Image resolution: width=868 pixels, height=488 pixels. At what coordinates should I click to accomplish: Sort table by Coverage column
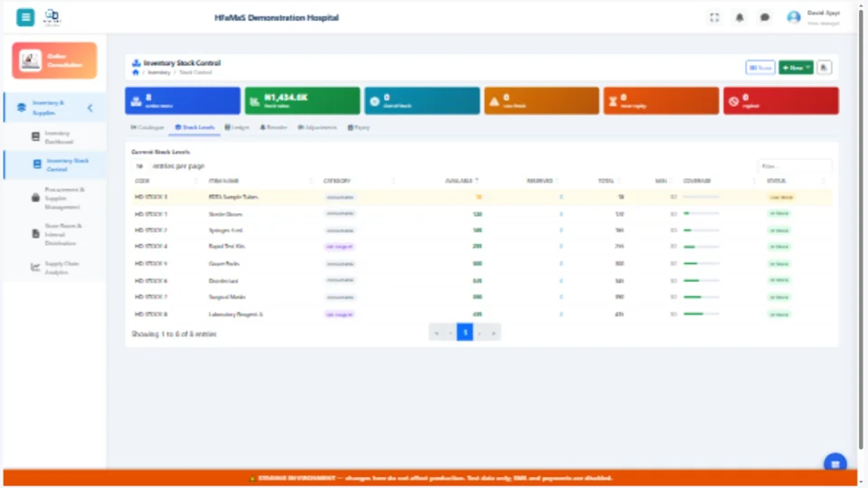[x=719, y=181]
